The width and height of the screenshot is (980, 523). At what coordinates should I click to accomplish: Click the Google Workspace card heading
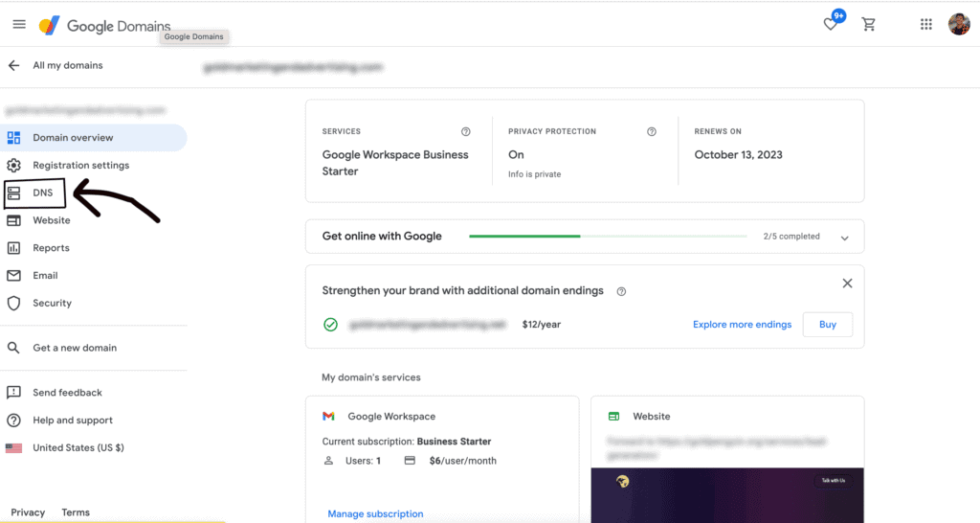point(391,416)
